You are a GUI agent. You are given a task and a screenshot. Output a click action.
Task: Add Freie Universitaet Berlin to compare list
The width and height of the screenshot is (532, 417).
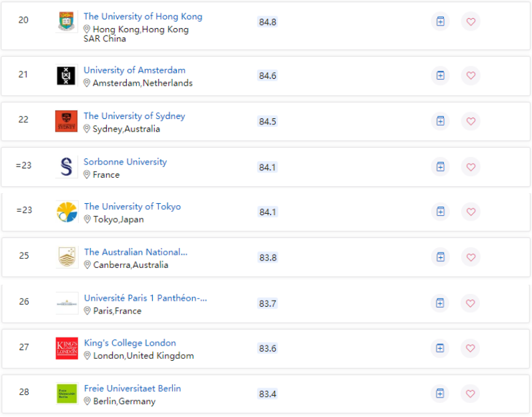point(440,393)
